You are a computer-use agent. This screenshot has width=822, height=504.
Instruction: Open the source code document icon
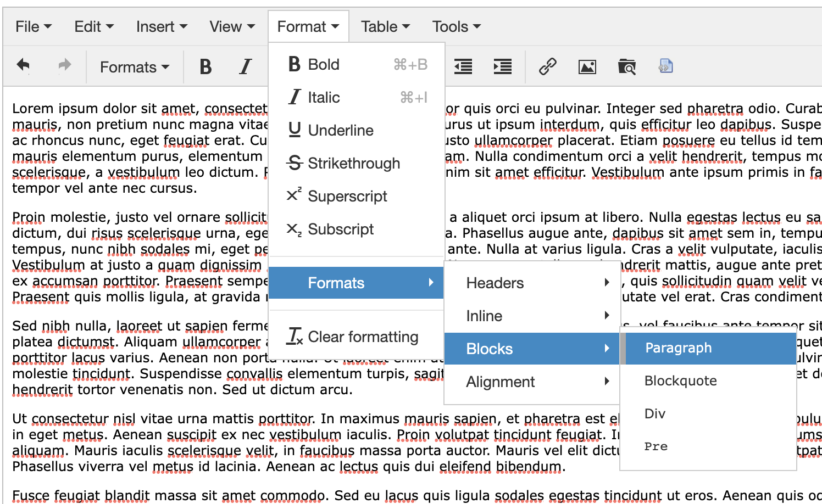[x=665, y=67]
